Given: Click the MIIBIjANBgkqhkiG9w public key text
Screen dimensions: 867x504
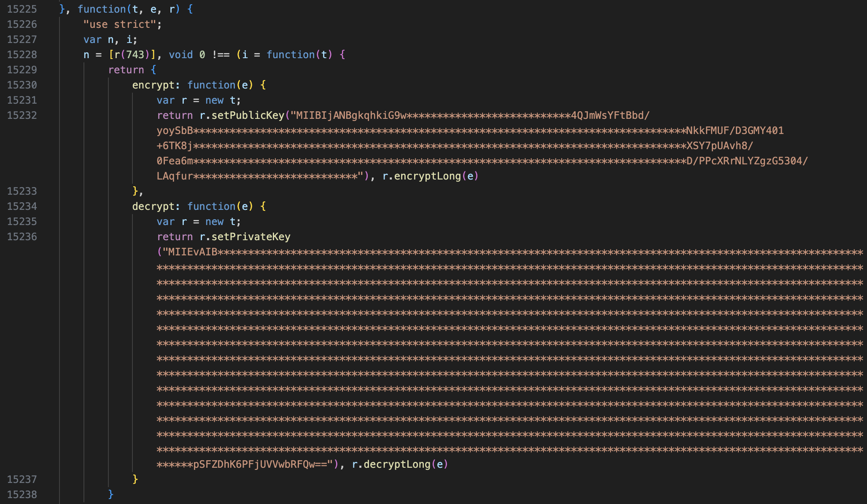Looking at the screenshot, I should 351,115.
